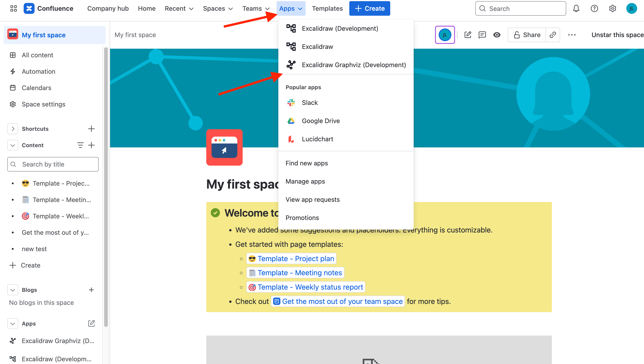Open the page comments icon
Image resolution: width=644 pixels, height=364 pixels.
tap(482, 35)
